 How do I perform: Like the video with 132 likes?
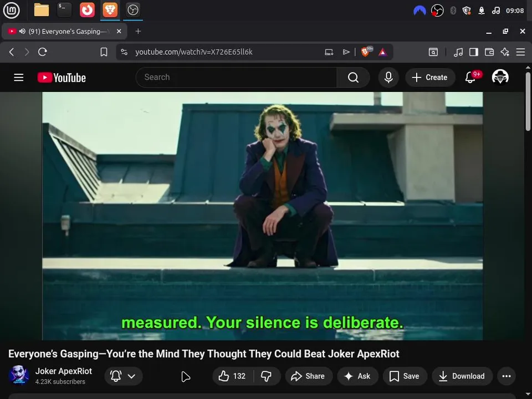[x=232, y=376]
